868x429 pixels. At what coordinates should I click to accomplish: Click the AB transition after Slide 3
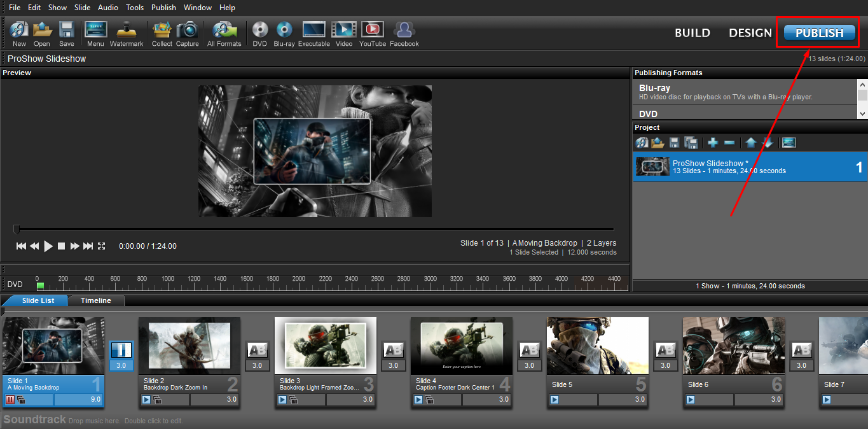point(394,350)
